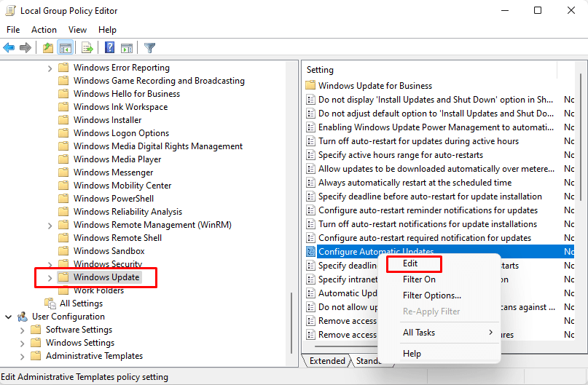588x385 pixels.
Task: Click the All Settings node icon
Action: (50, 303)
